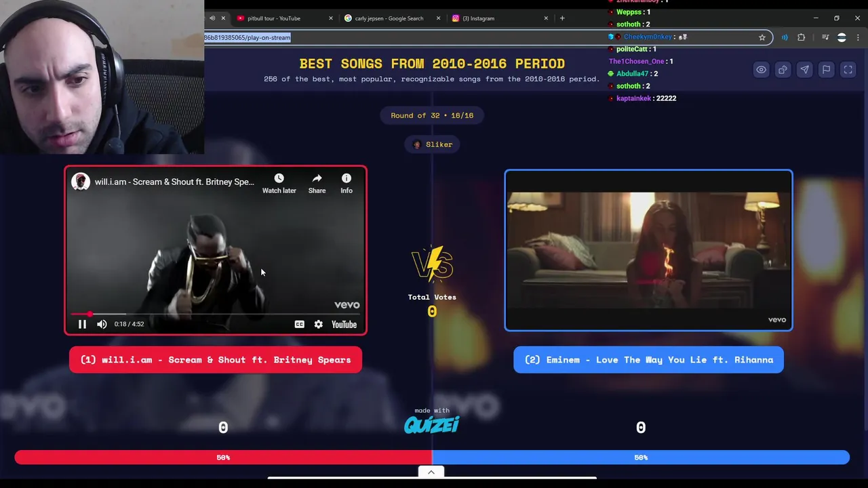Seek along the YouTube progress bar

[216, 314]
